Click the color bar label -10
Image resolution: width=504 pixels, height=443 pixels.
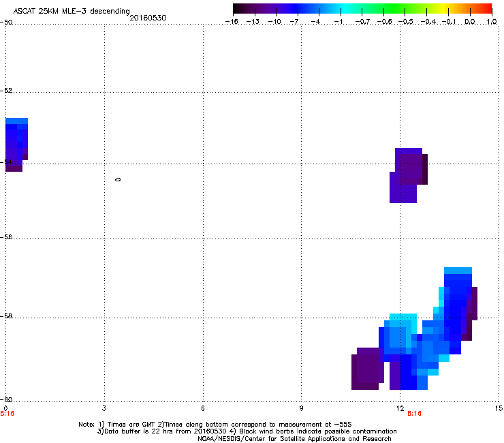pyautogui.click(x=274, y=22)
